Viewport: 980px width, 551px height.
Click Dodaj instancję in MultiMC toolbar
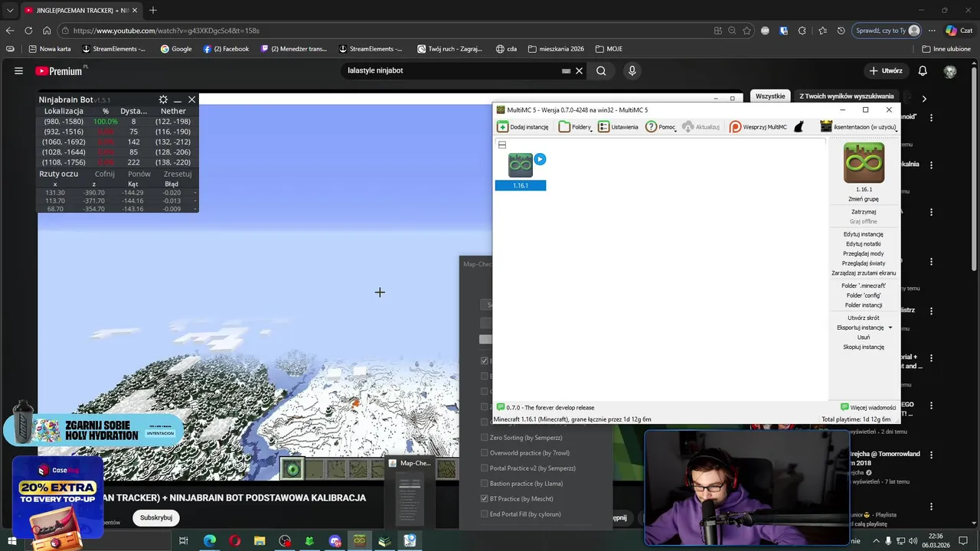coord(523,127)
